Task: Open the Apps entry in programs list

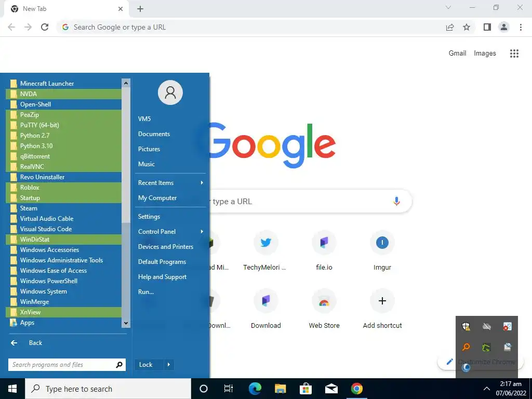Action: tap(63, 323)
